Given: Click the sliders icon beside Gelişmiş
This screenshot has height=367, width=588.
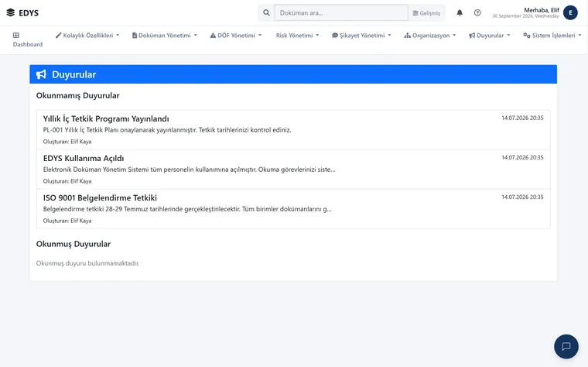Looking at the screenshot, I should [415, 13].
